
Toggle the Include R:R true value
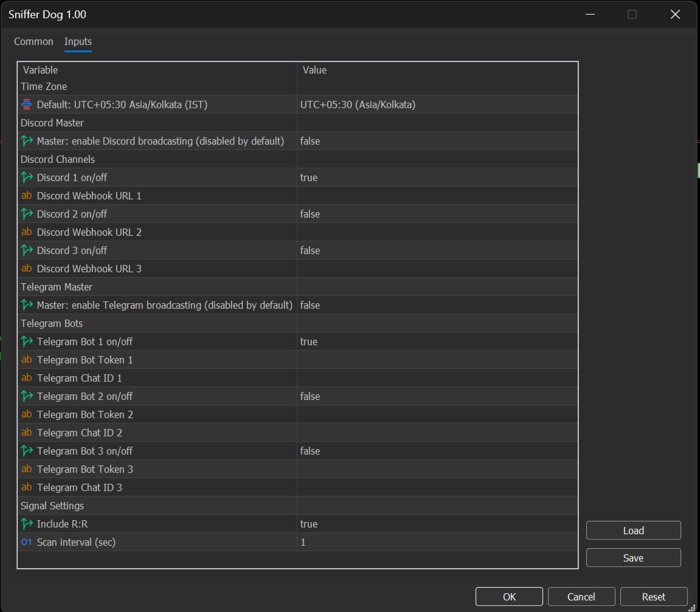(x=437, y=524)
